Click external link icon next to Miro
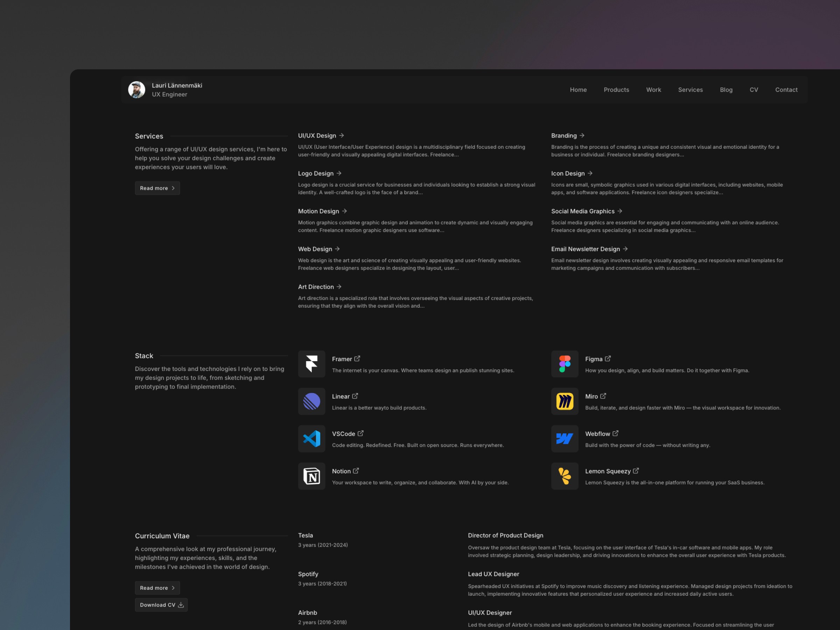Image resolution: width=840 pixels, height=630 pixels. pyautogui.click(x=603, y=396)
